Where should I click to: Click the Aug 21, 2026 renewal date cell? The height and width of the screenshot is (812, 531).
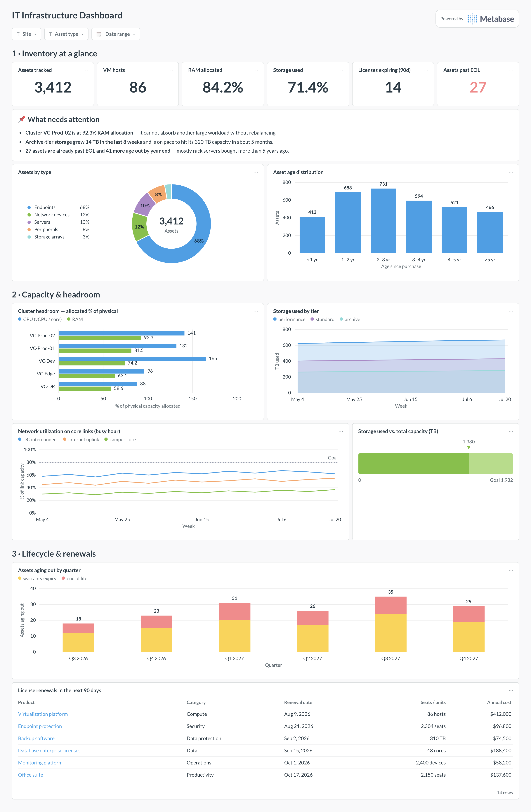pos(299,726)
